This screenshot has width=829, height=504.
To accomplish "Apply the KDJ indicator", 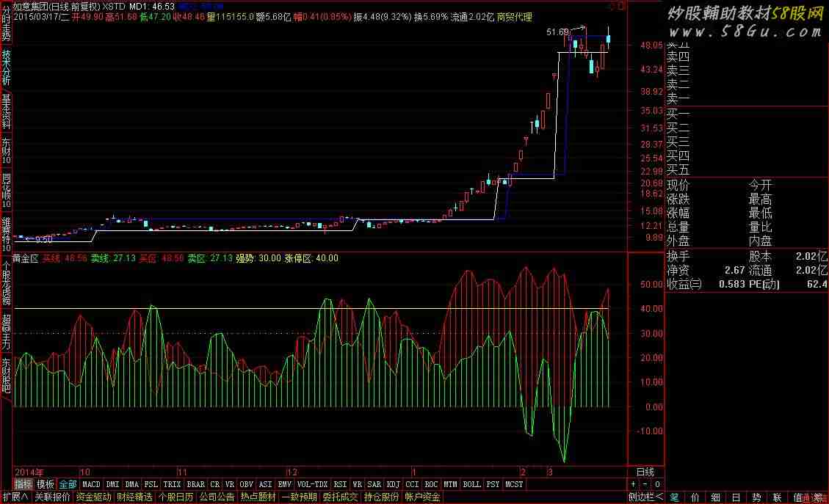I will pyautogui.click(x=394, y=484).
